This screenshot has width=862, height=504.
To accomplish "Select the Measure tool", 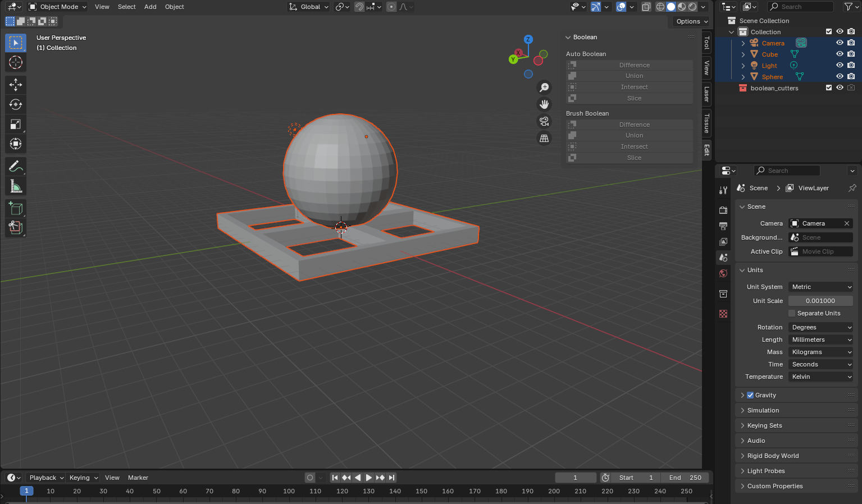I will click(16, 186).
